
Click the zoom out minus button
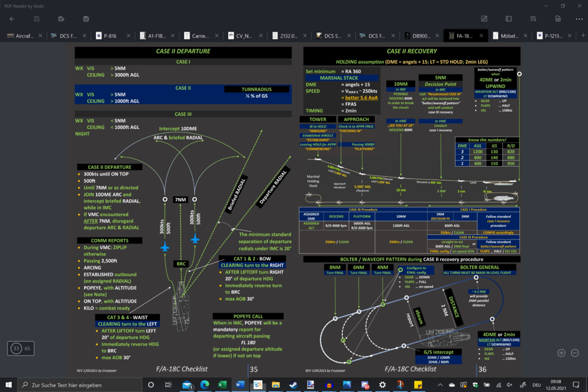(x=575, y=353)
